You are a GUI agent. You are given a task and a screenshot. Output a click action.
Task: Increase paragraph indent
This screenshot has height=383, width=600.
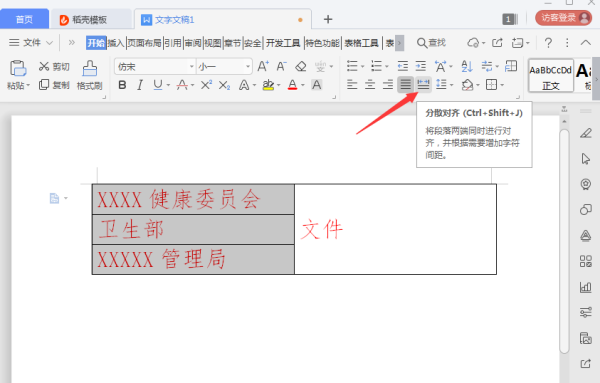(421, 66)
